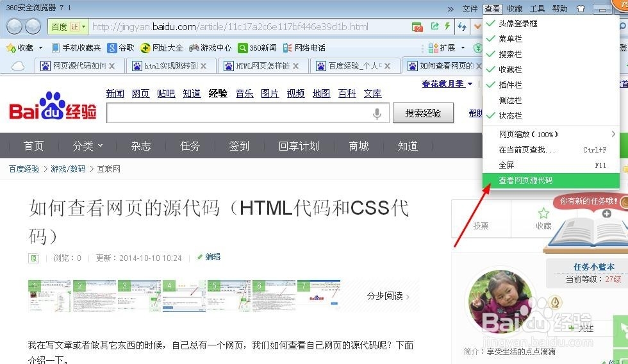Select 在当前页查找 from the menu

[550, 150]
